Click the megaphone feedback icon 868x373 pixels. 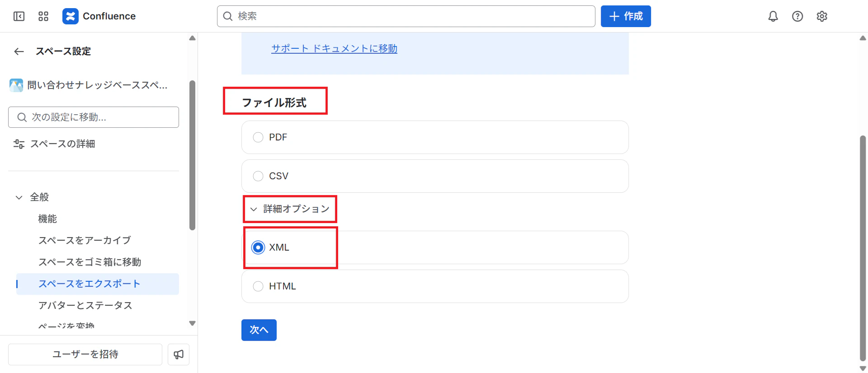click(179, 354)
